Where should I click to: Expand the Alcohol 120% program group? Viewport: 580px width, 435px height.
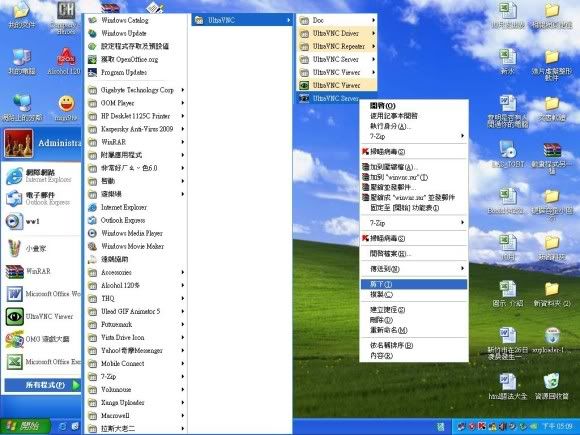[x=135, y=285]
